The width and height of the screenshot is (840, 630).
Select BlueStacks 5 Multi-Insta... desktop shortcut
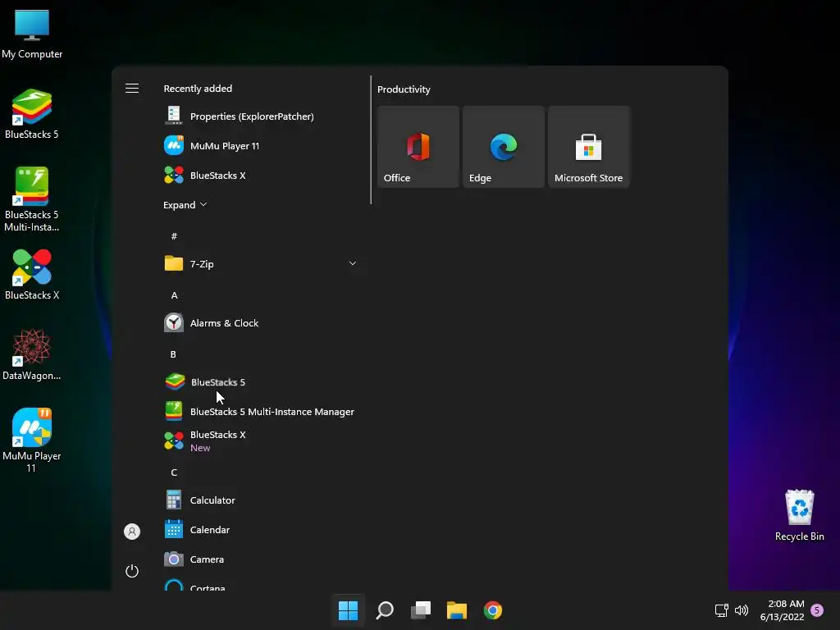(x=32, y=199)
